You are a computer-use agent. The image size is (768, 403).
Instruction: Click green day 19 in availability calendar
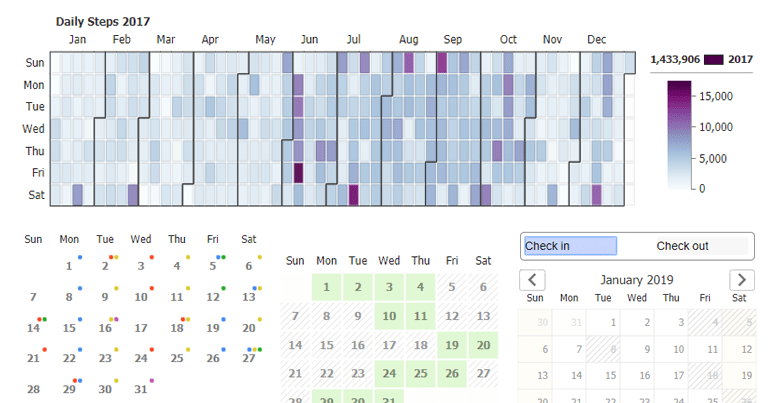(452, 345)
